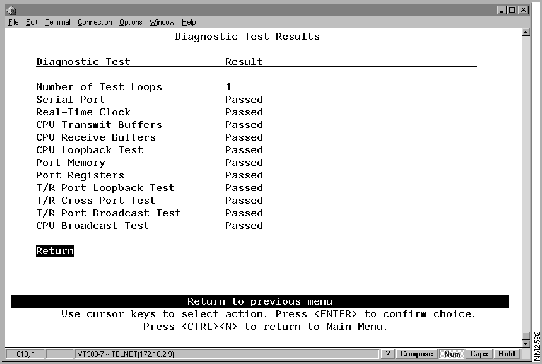542x364 pixels.
Task: Click the T/R Port Loopback Test row
Action: (x=150, y=188)
